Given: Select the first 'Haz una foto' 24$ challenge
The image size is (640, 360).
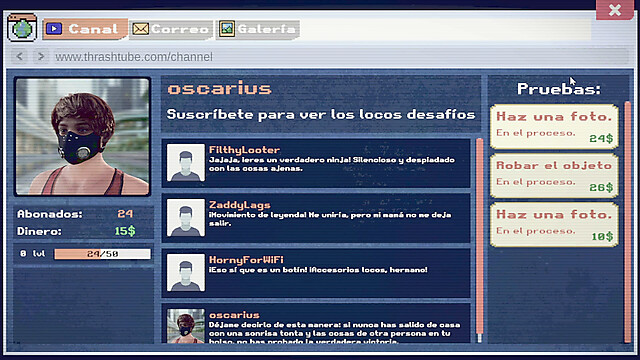Looking at the screenshot, I should pos(554,127).
